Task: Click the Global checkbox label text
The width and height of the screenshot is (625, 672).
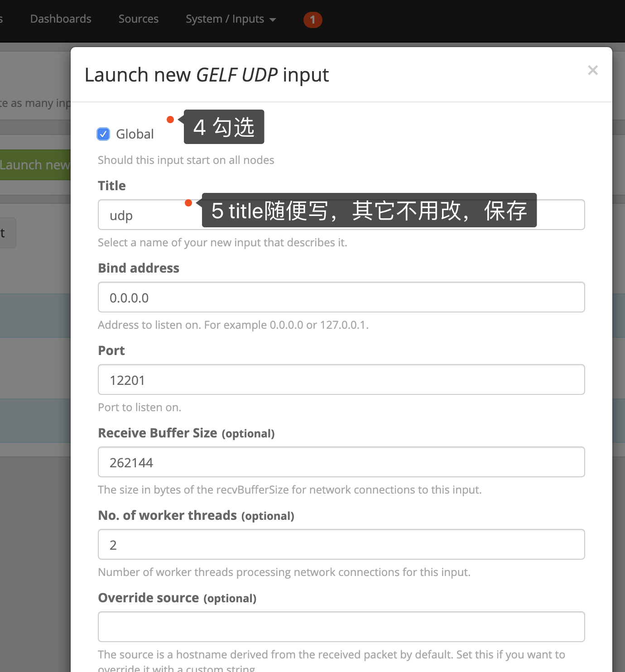Action: coord(135,134)
